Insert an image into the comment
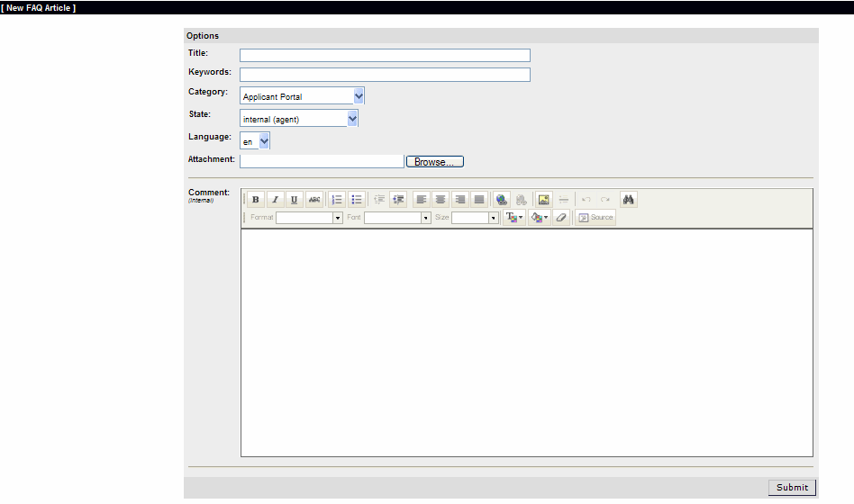 pyautogui.click(x=543, y=200)
